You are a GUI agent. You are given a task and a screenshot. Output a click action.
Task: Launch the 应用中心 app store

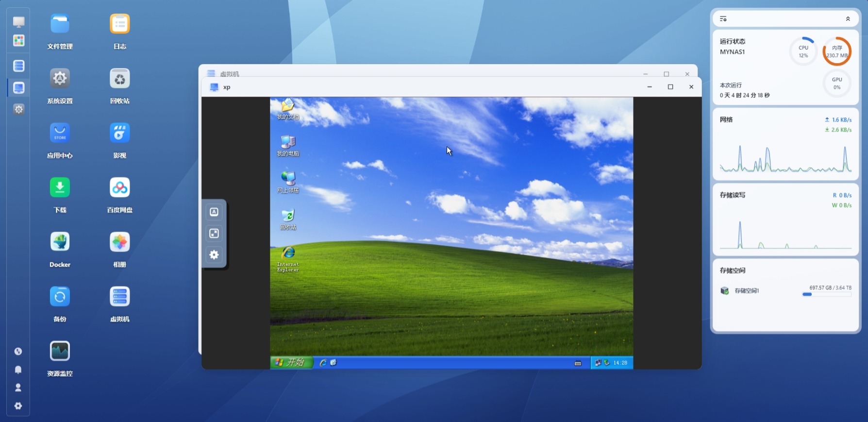tap(60, 133)
